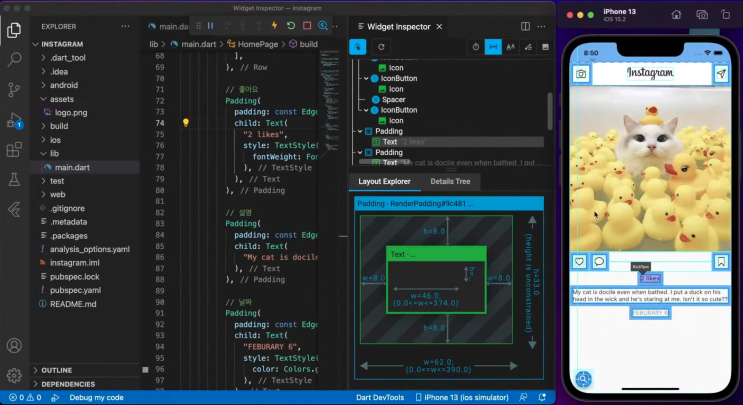Screen dimensions: 743x405
Task: Open Dart DevTools from status bar
Action: tap(380, 397)
